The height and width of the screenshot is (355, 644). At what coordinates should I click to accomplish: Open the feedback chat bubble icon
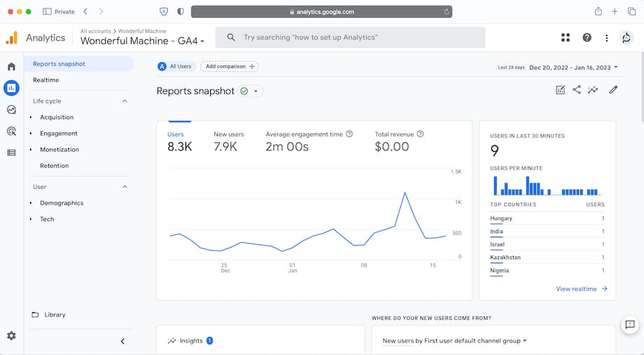pyautogui.click(x=630, y=325)
